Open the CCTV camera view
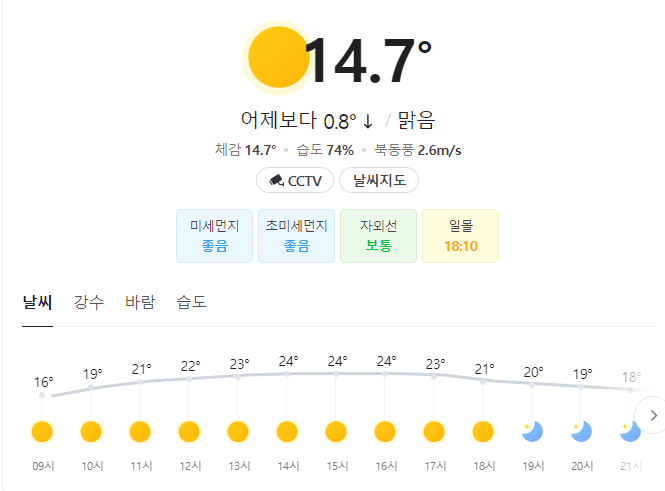This screenshot has width=665, height=491. coord(295,180)
